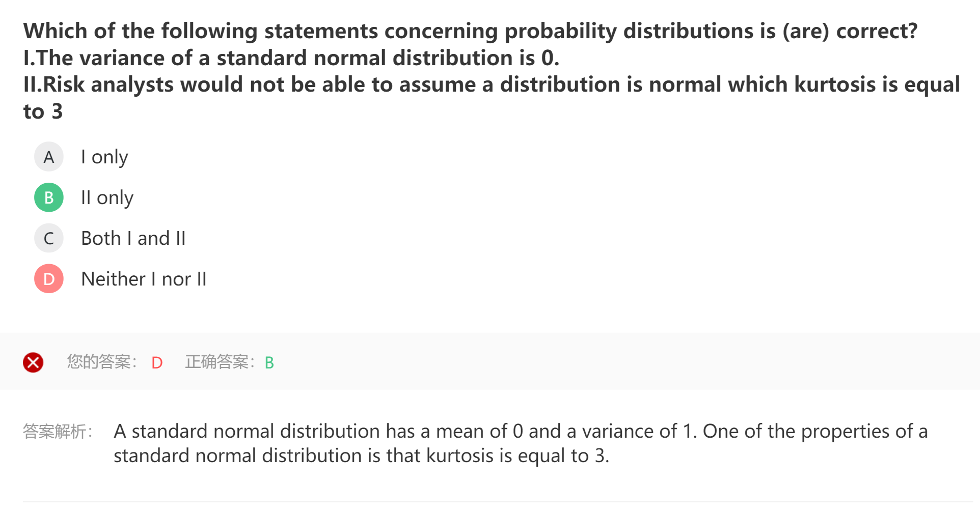Click the green B correct-answer letter
The width and height of the screenshot is (980, 512).
click(x=269, y=362)
